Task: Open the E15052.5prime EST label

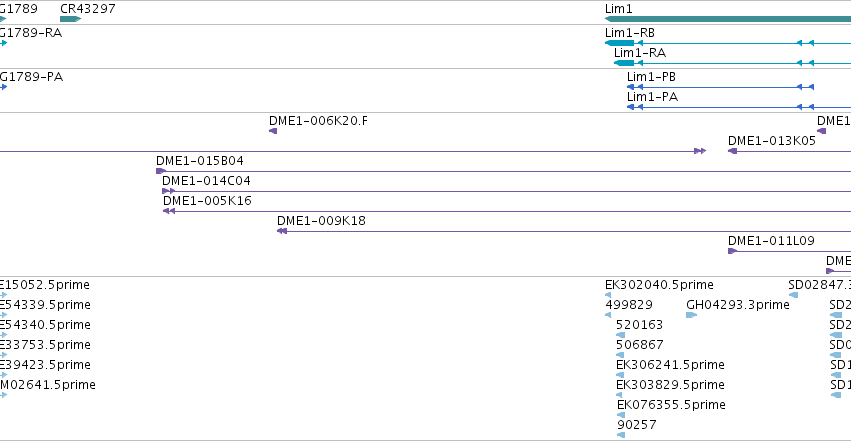Action: coord(45,285)
